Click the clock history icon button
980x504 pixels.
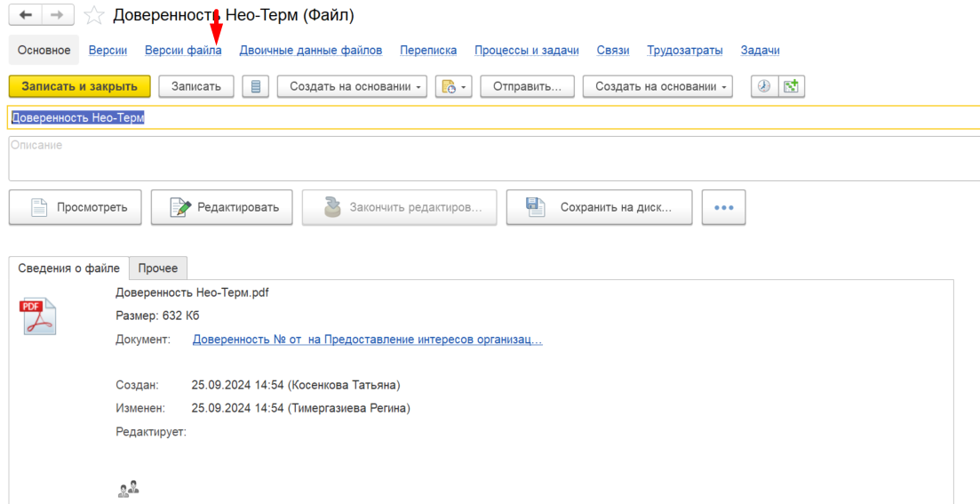click(x=764, y=86)
